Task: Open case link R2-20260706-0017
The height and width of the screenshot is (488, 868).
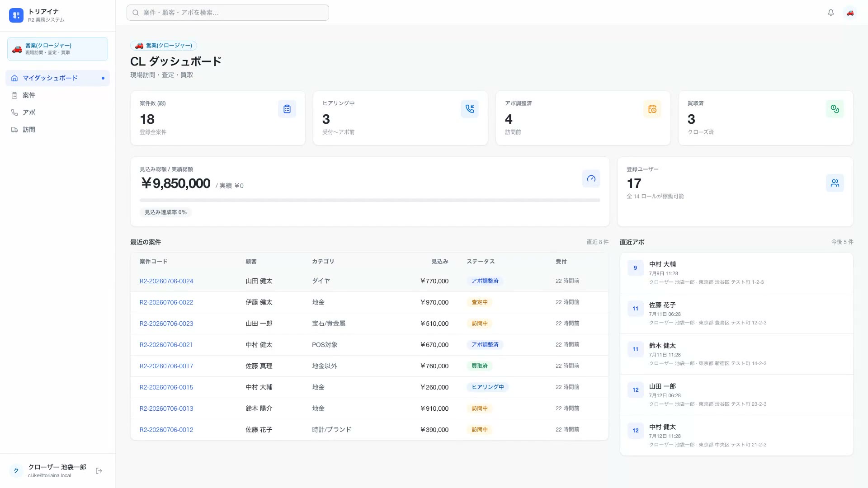Action: click(166, 366)
